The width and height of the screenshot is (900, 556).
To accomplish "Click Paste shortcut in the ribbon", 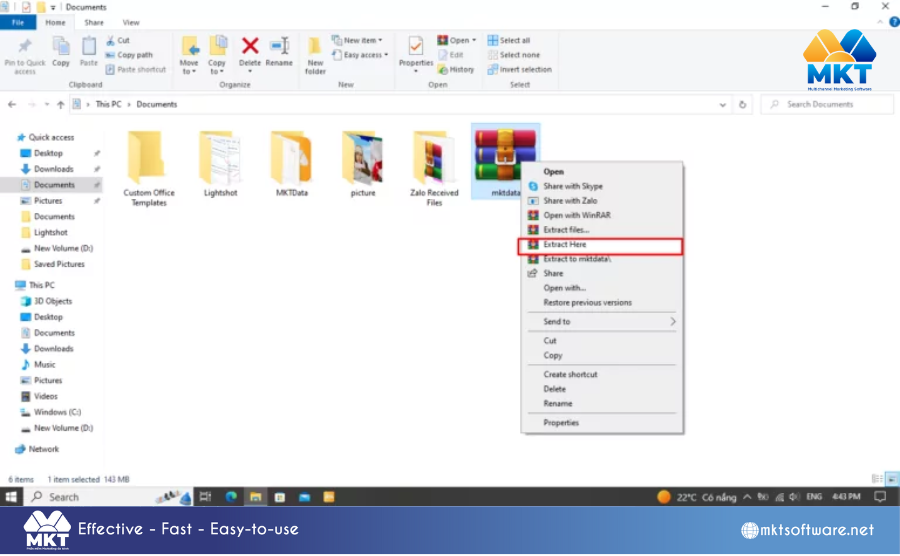I will 136,69.
